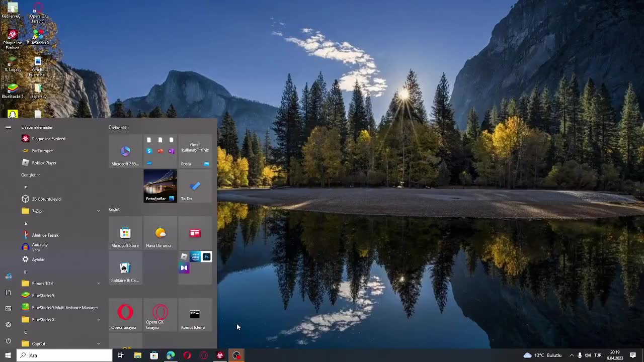Open the Komut İstemi tile
The width and height of the screenshot is (644, 362).
[195, 317]
